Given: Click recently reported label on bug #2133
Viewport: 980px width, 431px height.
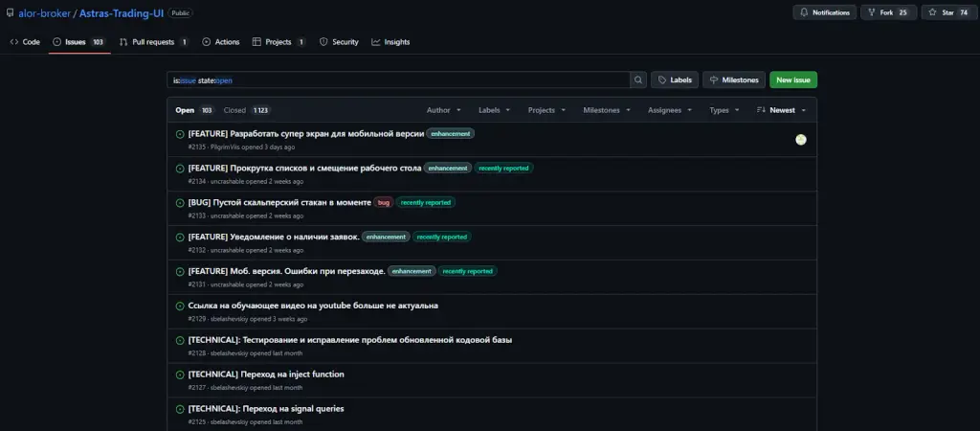Looking at the screenshot, I should [426, 203].
